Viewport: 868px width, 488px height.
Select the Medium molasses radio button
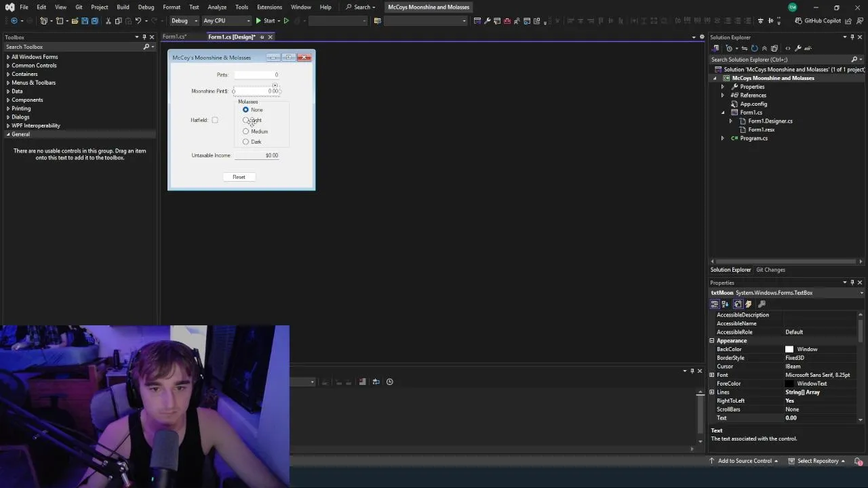(245, 131)
